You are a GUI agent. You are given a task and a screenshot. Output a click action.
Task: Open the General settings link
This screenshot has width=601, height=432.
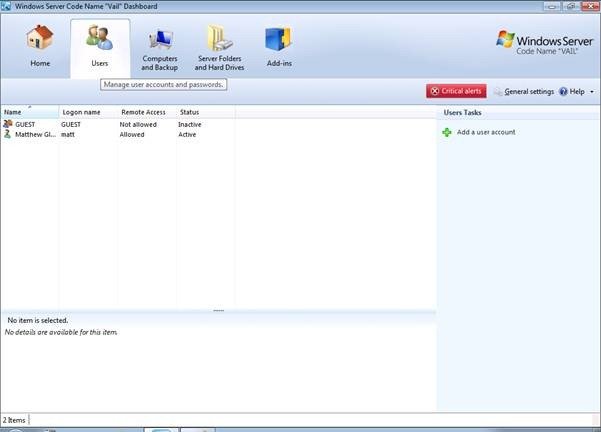coord(529,92)
